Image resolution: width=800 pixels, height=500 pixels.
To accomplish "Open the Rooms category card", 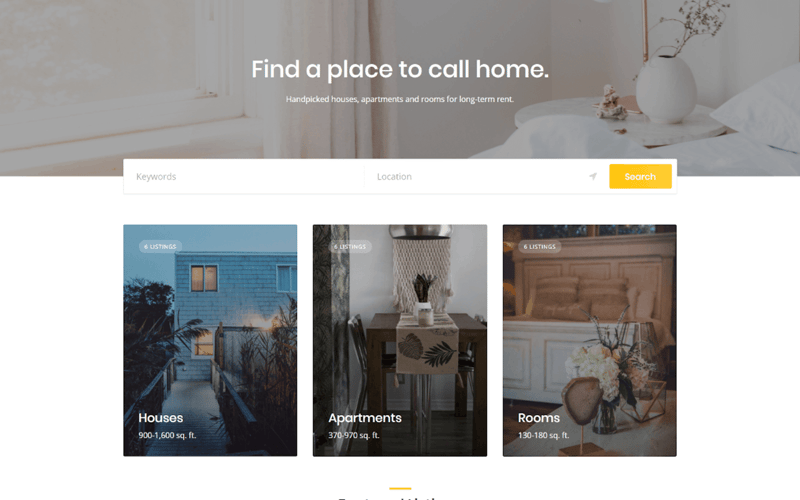I will click(x=590, y=340).
